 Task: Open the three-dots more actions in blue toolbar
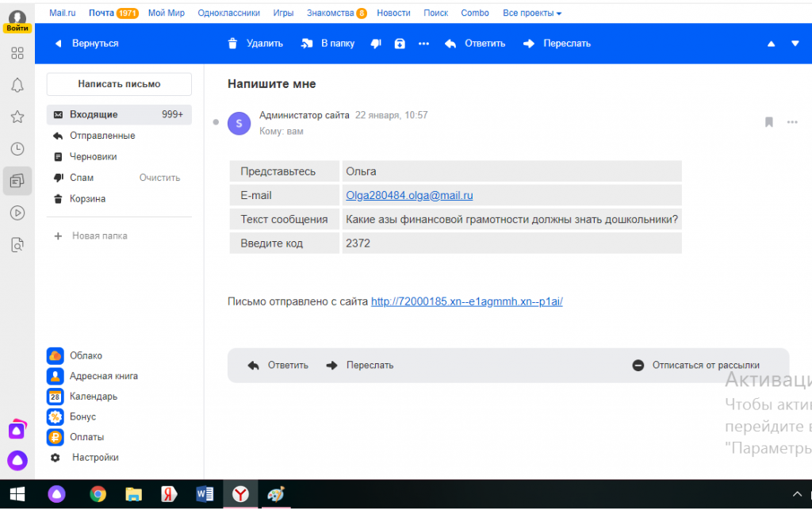pos(423,44)
